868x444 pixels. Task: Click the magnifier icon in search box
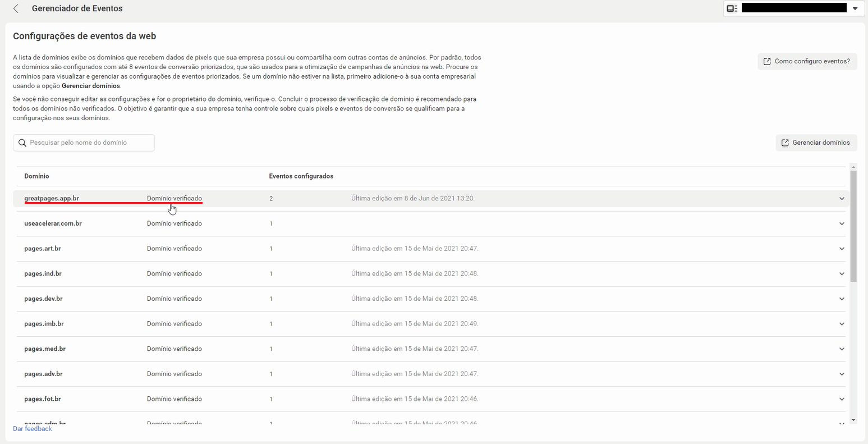click(x=22, y=143)
